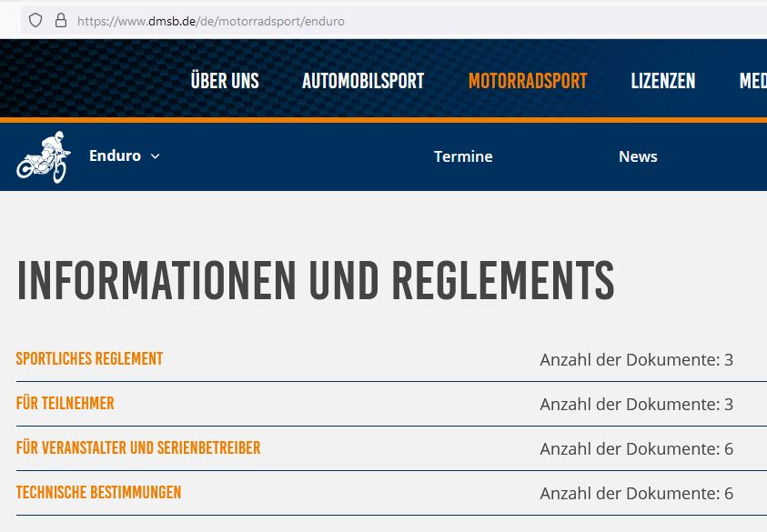Click the site security padlock icon
The width and height of the screenshot is (767, 532).
[61, 20]
